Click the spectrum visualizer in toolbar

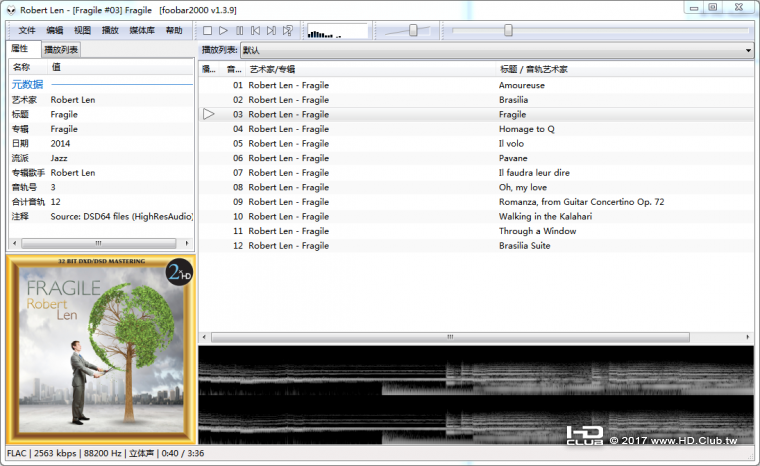point(337,31)
